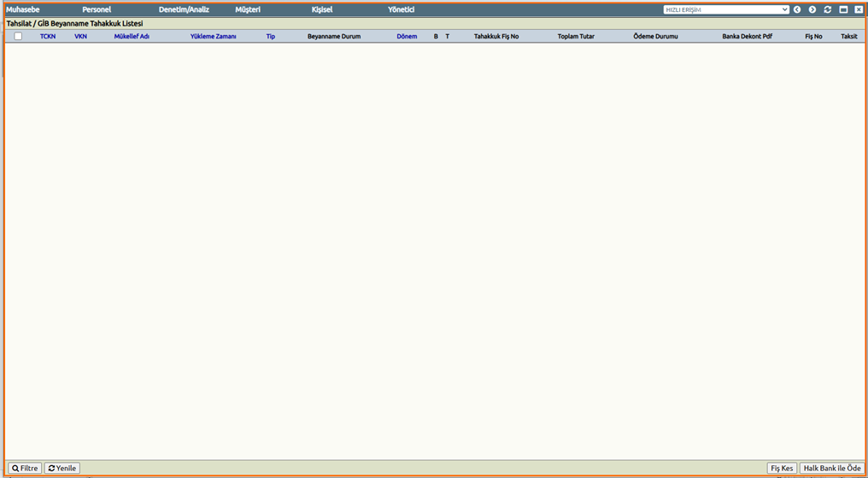Go forward with the right arrow icon

pos(812,9)
